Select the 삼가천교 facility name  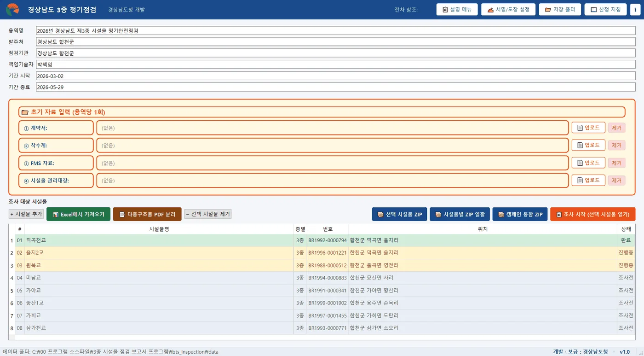pyautogui.click(x=36, y=328)
